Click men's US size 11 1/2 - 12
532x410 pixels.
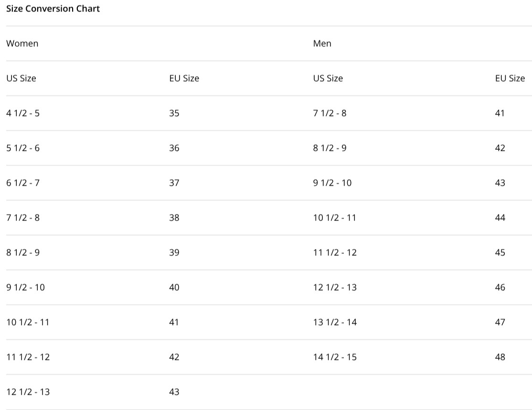[335, 252]
